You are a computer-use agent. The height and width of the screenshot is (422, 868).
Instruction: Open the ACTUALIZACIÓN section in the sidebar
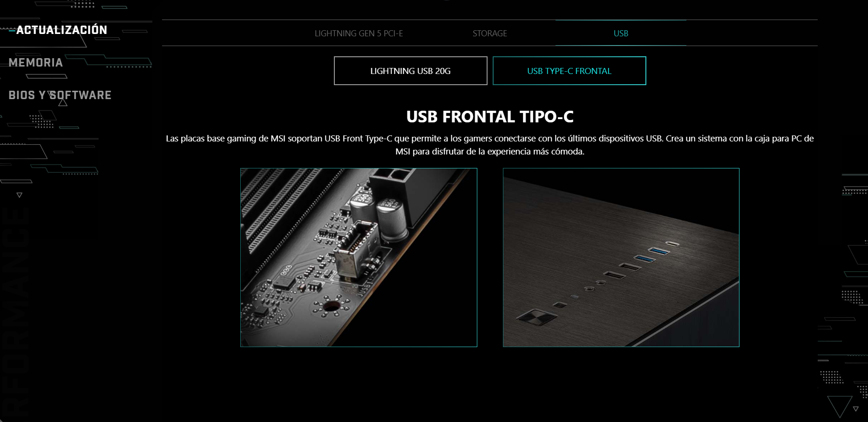[x=61, y=30]
